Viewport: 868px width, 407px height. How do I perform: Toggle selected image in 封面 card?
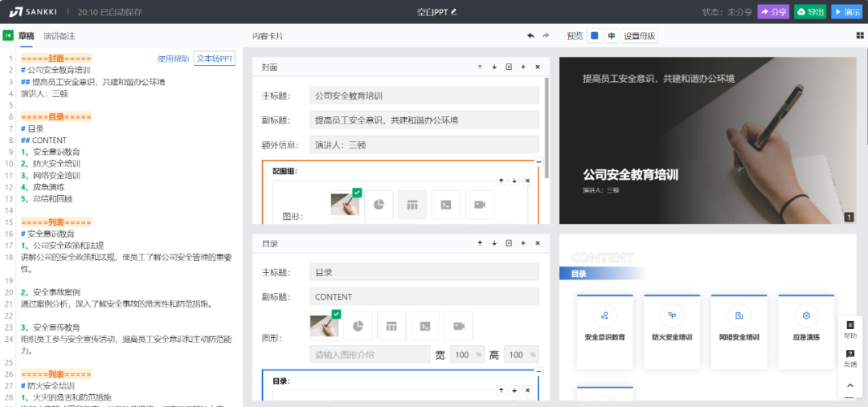[345, 205]
